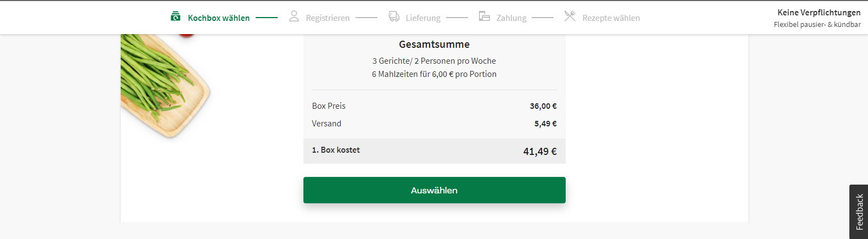
Task: Open the Zahlung step label
Action: click(511, 18)
